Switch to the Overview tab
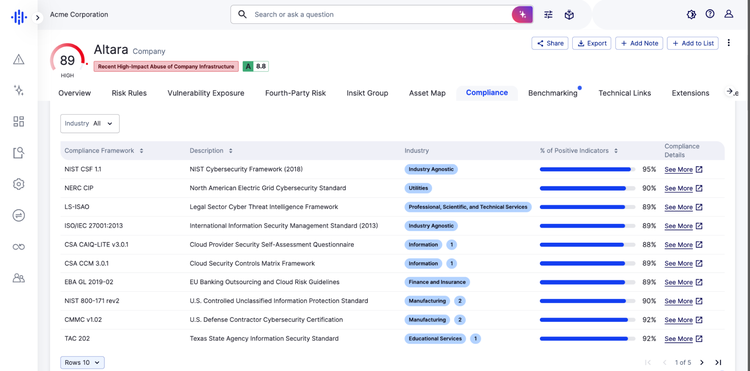 [75, 93]
